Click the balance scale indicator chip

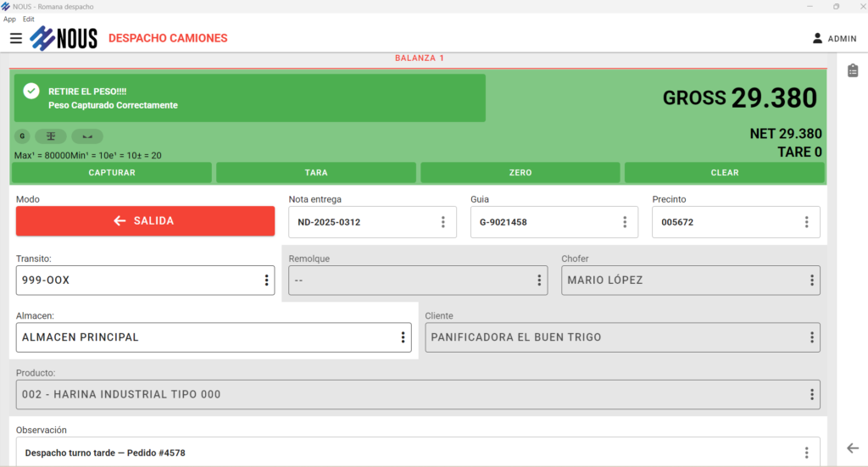[51, 136]
